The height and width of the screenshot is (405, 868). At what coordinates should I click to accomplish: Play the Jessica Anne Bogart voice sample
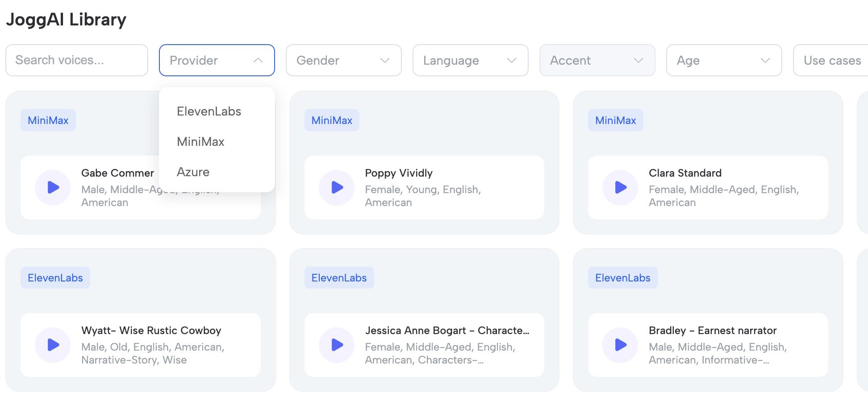coord(336,345)
